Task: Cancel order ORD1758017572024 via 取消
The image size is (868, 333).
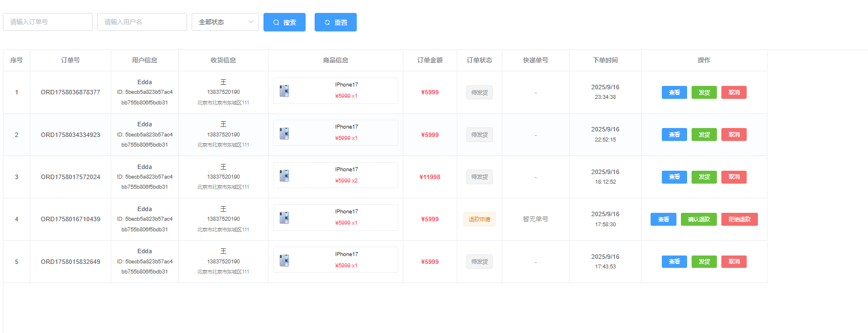Action: pyautogui.click(x=734, y=177)
